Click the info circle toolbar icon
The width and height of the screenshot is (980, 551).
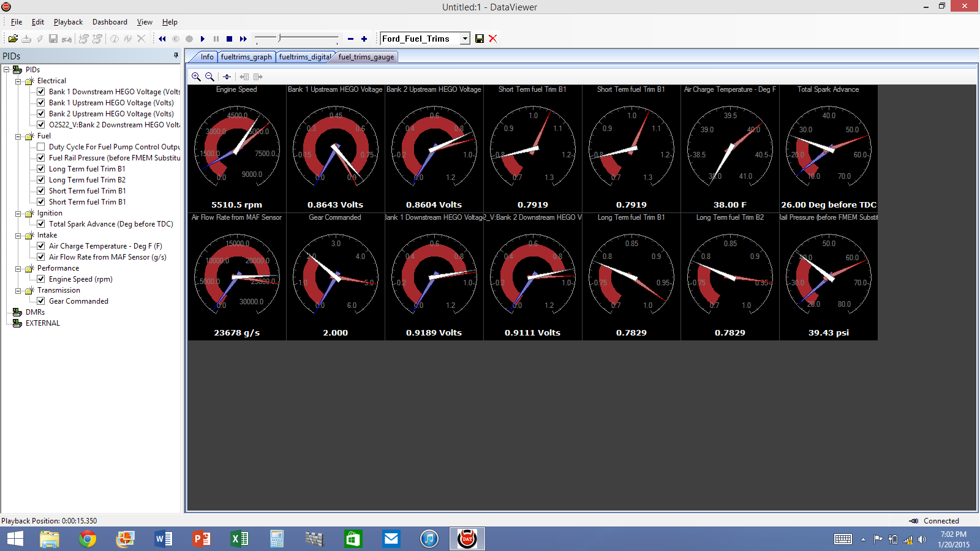click(115, 39)
